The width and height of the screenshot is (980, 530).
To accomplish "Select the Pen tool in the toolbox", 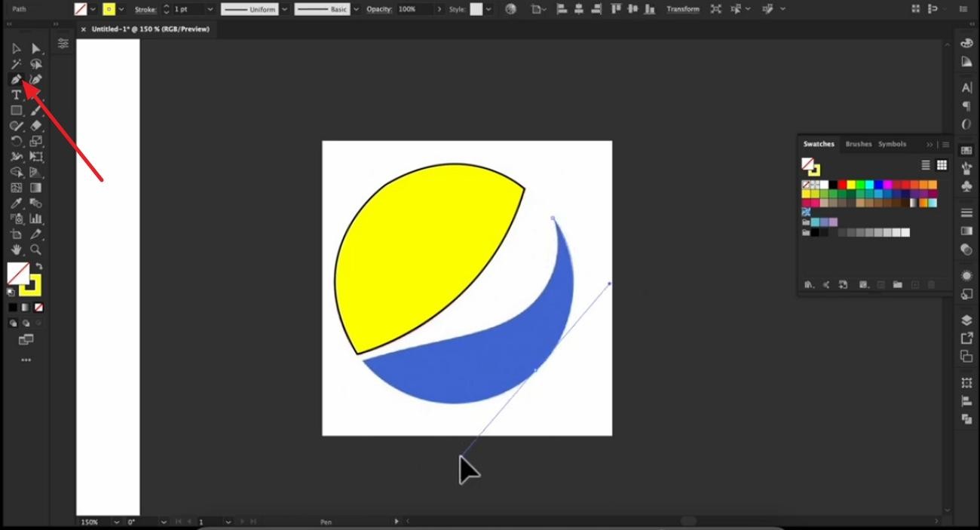I will coord(16,79).
